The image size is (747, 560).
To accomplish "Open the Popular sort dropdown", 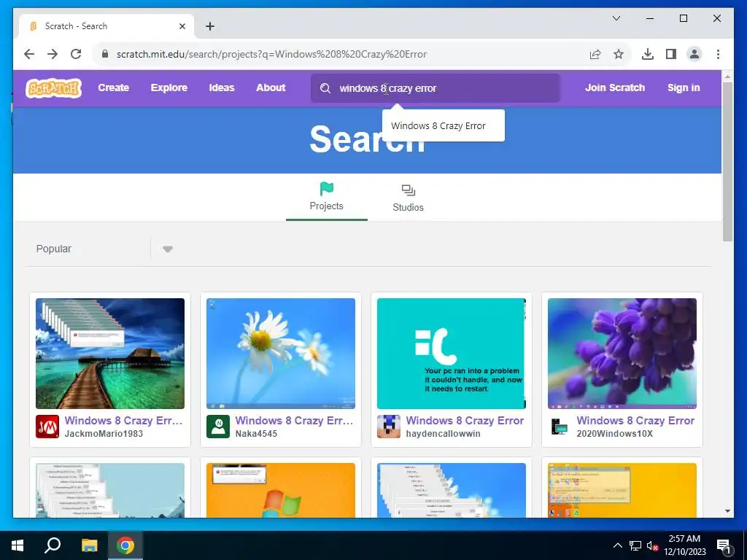I will (x=167, y=249).
